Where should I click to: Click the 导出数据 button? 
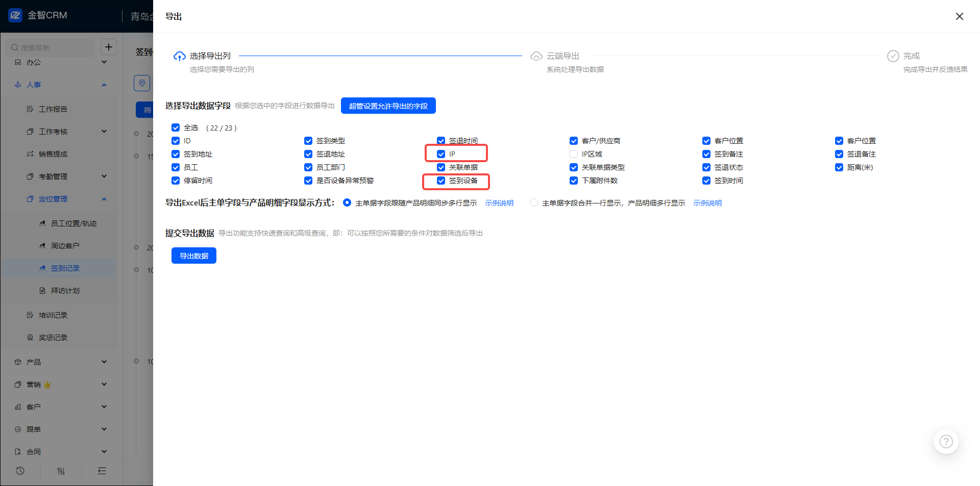tap(194, 255)
